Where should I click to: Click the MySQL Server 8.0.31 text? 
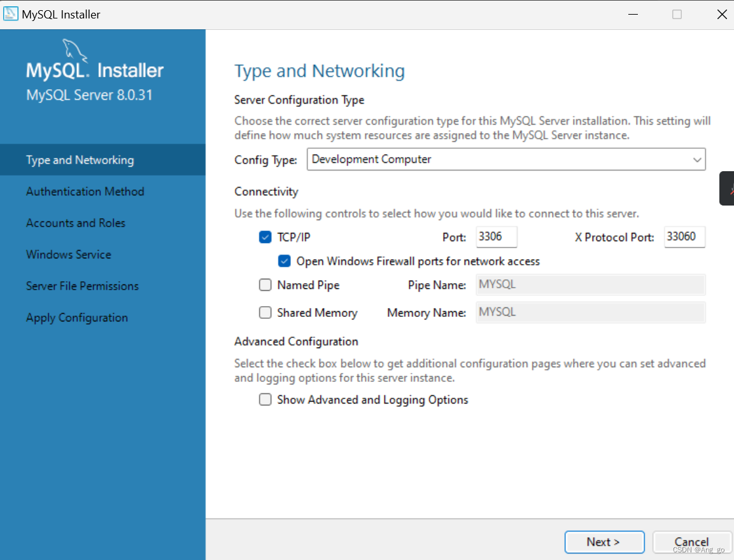[x=89, y=95]
